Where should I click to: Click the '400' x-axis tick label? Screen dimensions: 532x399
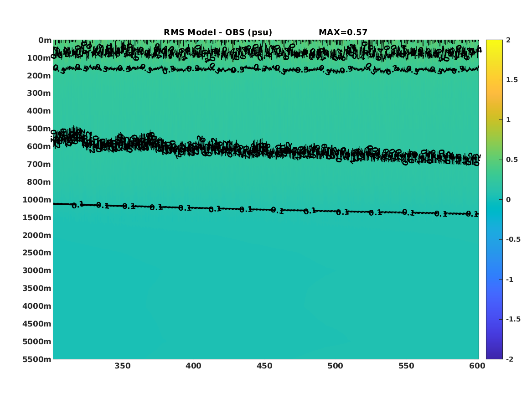point(193,366)
